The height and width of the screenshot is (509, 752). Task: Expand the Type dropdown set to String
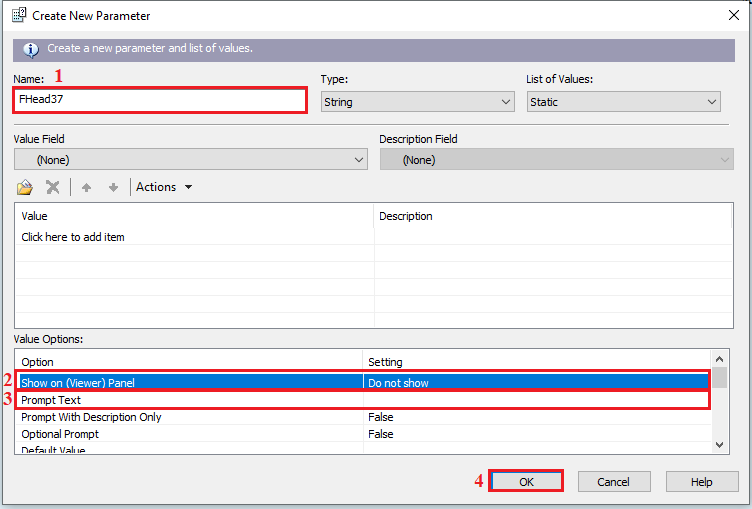coord(417,101)
